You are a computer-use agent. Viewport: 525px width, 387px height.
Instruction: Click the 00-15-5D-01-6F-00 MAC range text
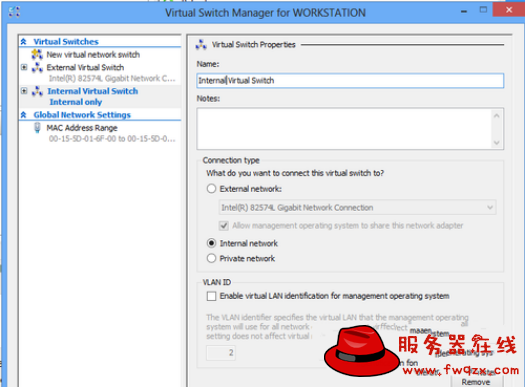coord(112,139)
